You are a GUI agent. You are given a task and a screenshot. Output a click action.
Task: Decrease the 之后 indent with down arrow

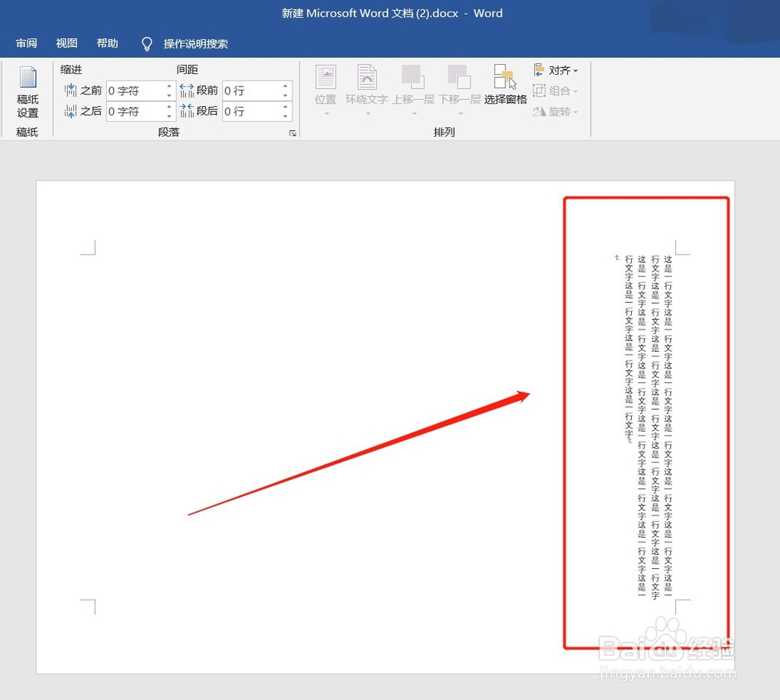point(169,115)
